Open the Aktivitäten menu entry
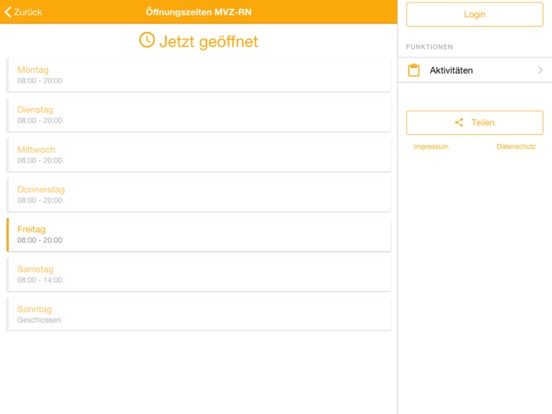Image resolution: width=552 pixels, height=414 pixels. coord(475,70)
